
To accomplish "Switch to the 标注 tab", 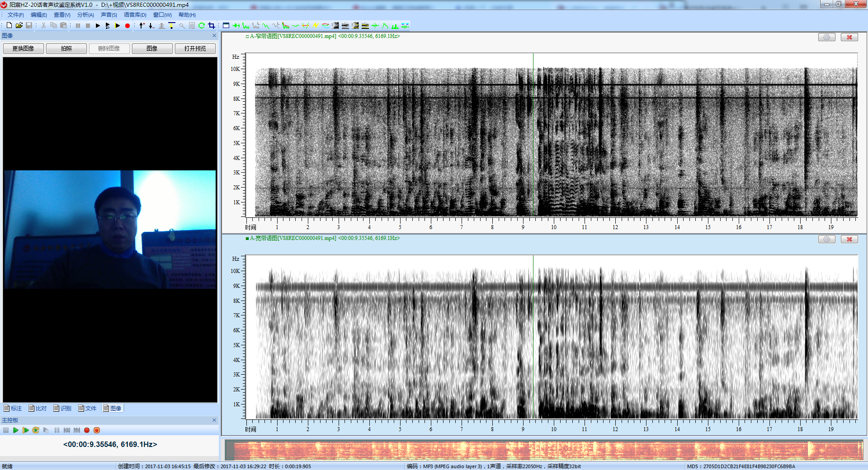I will point(13,409).
